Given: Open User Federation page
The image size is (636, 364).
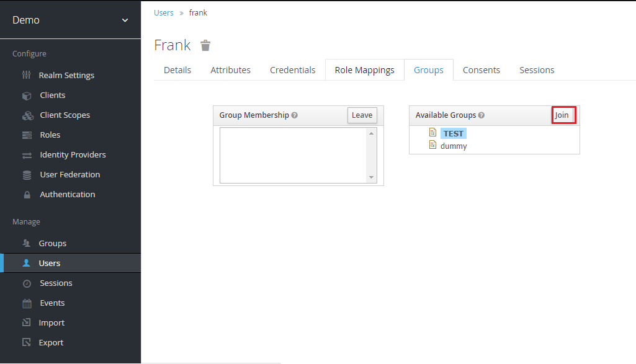Looking at the screenshot, I should [x=69, y=175].
